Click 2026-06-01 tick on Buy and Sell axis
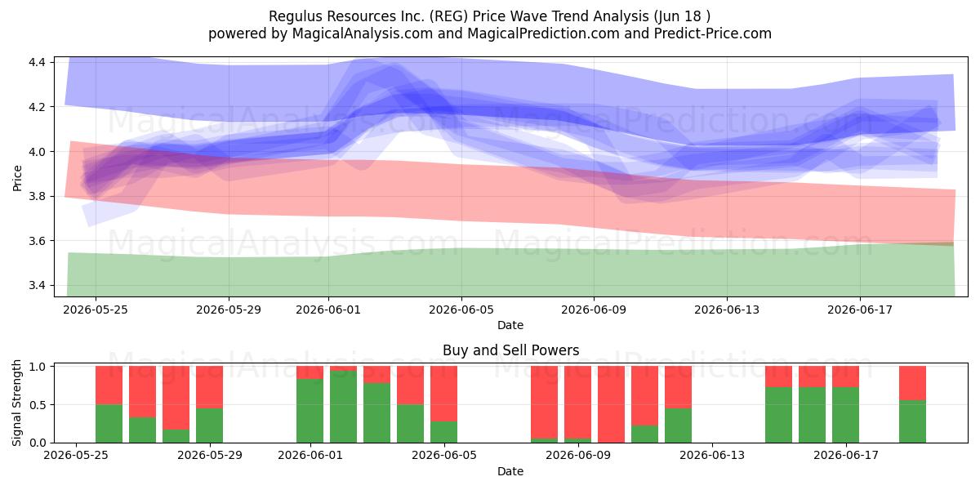 [310, 456]
